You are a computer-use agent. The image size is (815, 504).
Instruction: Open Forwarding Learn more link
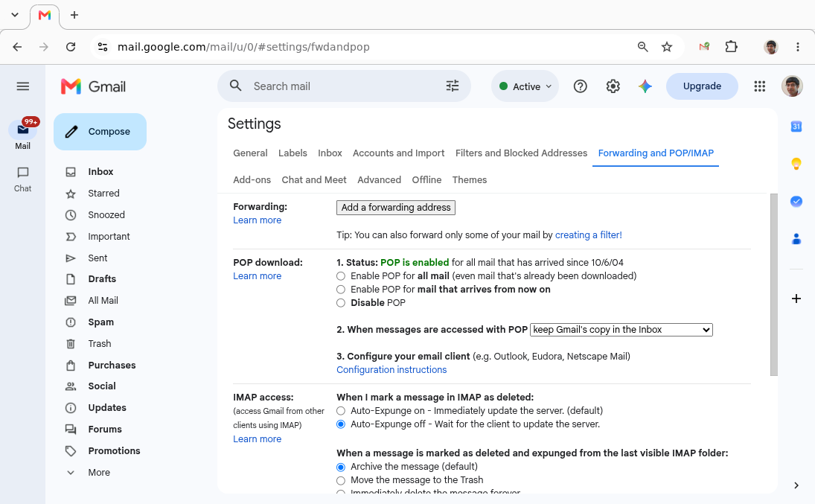[x=258, y=220]
